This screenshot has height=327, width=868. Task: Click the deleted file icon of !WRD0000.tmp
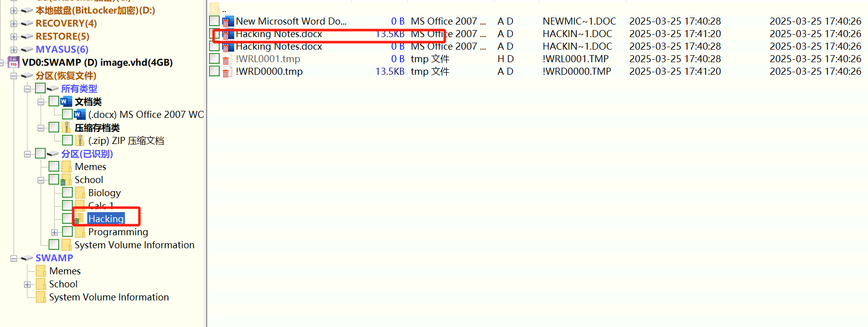pyautogui.click(x=227, y=72)
